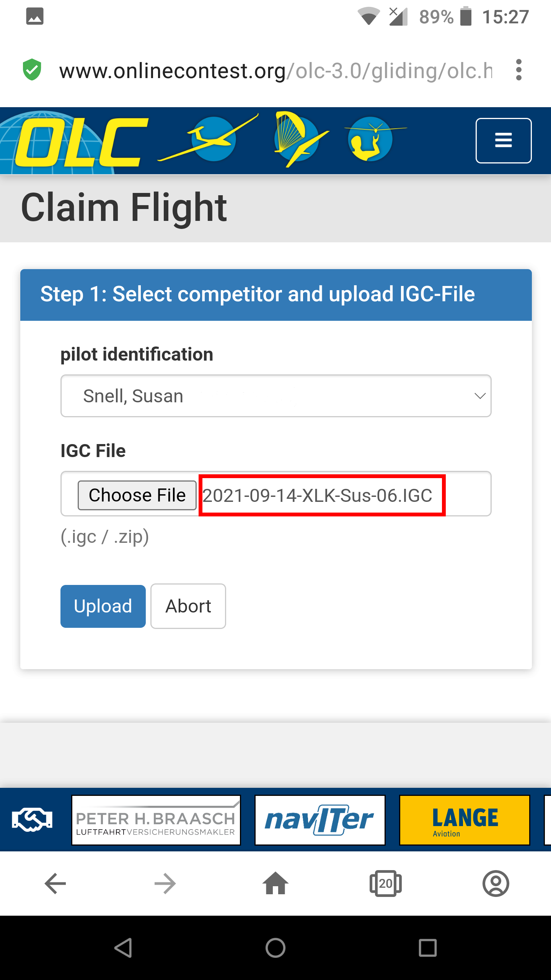Tap the address bar URL
Screen dimensions: 551x980
(275, 71)
